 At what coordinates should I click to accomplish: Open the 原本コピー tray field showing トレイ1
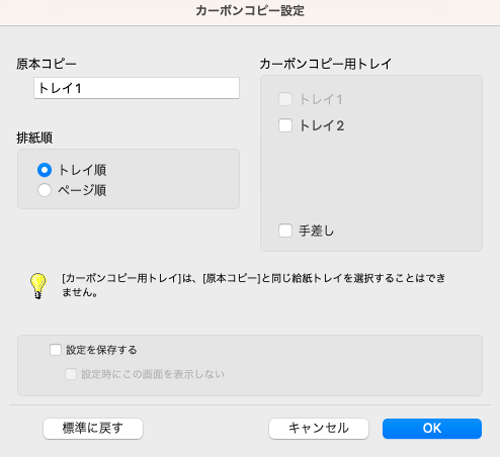tap(136, 88)
